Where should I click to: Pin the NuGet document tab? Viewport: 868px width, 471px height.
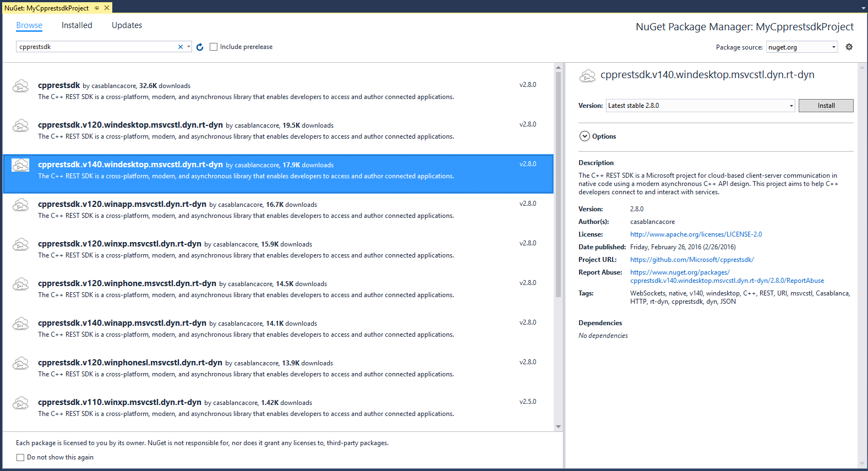point(97,8)
